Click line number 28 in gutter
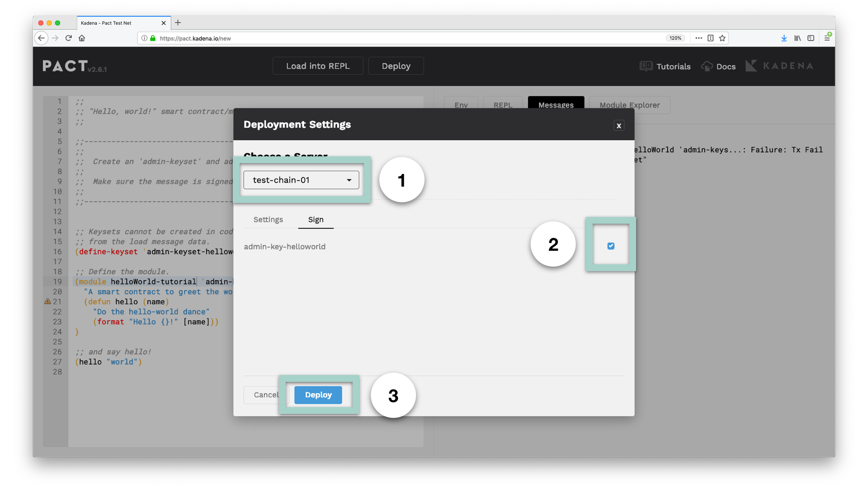Image resolution: width=868 pixels, height=488 pixels. pos(57,372)
